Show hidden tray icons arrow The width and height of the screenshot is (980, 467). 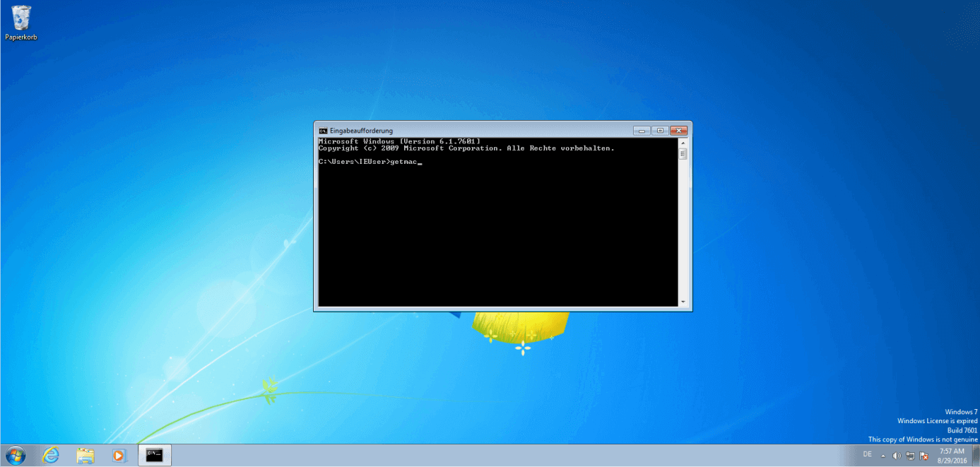point(882,456)
